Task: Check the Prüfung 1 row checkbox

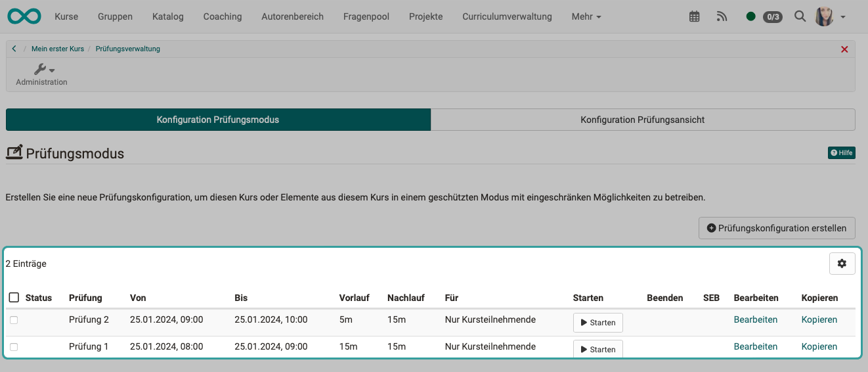Action: [x=14, y=347]
